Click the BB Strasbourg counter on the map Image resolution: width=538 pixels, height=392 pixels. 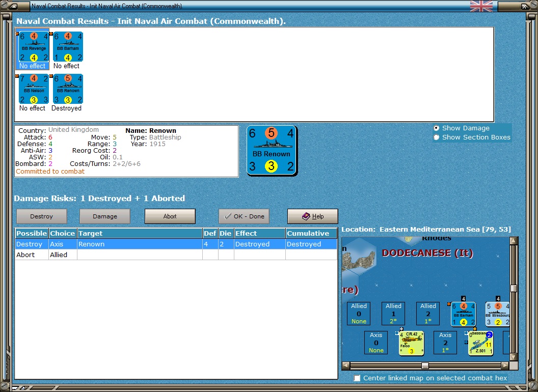(x=498, y=314)
